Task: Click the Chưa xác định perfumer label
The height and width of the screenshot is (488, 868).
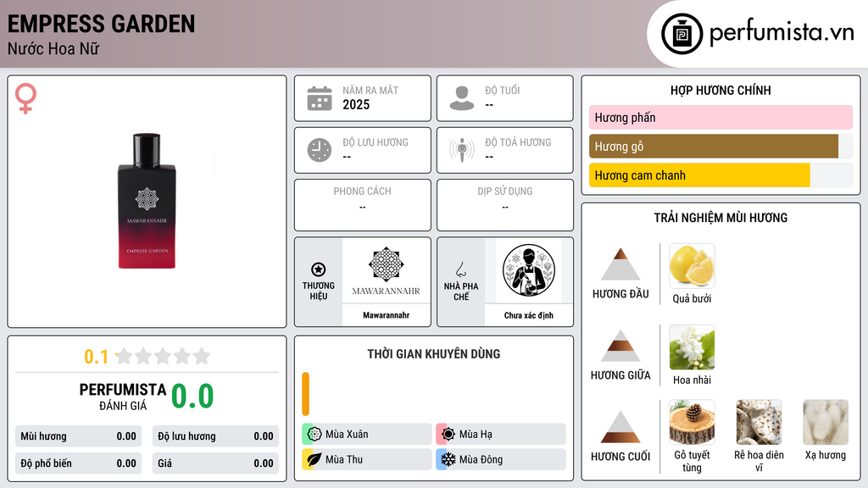Action: pos(529,315)
